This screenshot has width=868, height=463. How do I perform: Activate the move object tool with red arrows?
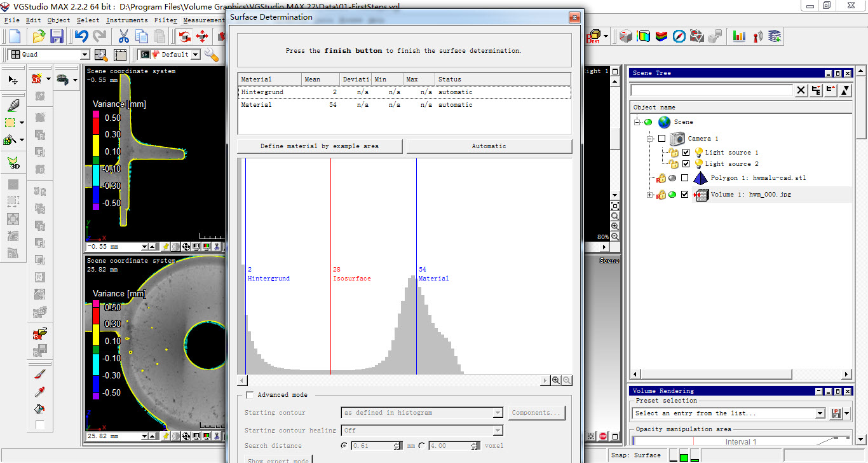202,36
